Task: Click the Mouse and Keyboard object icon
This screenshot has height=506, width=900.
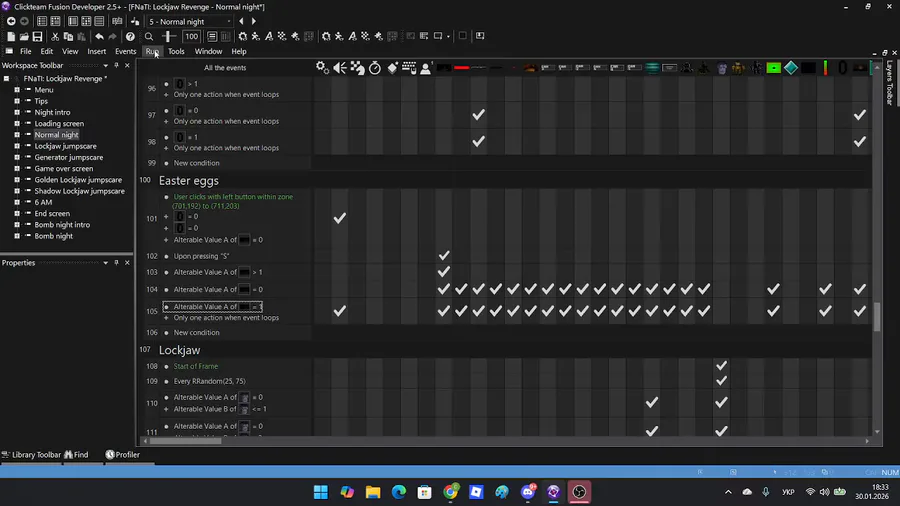Action: tap(409, 68)
